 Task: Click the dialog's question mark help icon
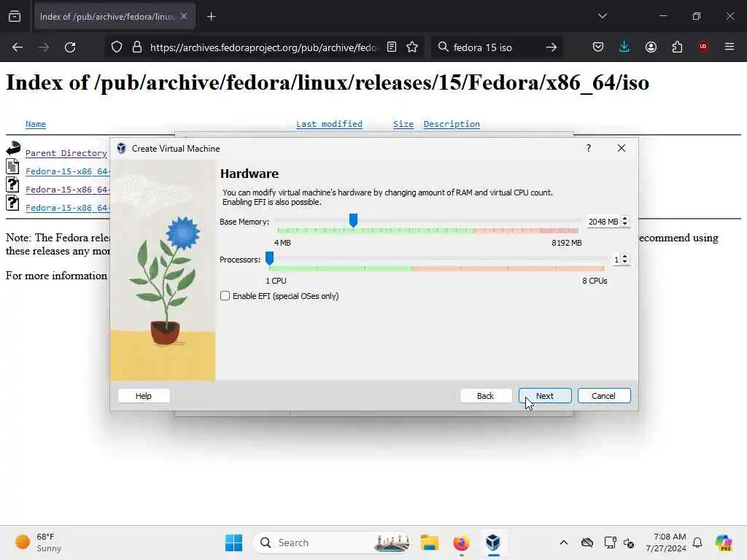click(x=589, y=148)
